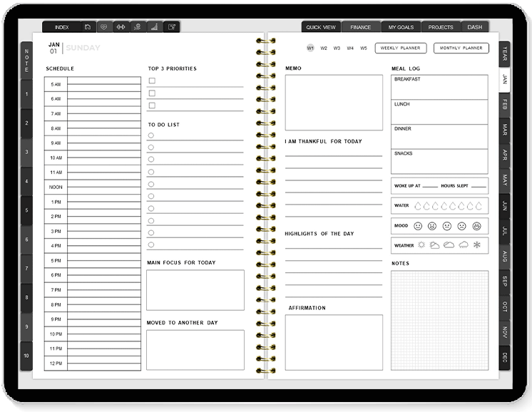Mark the first water drop
The height and width of the screenshot is (412, 532).
tap(417, 206)
